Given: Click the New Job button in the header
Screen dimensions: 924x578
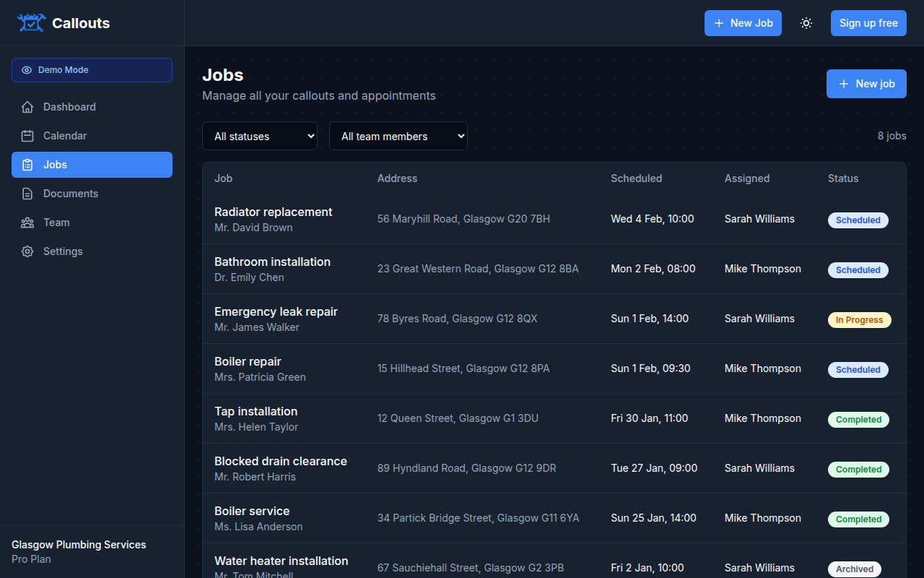Looking at the screenshot, I should 743,22.
